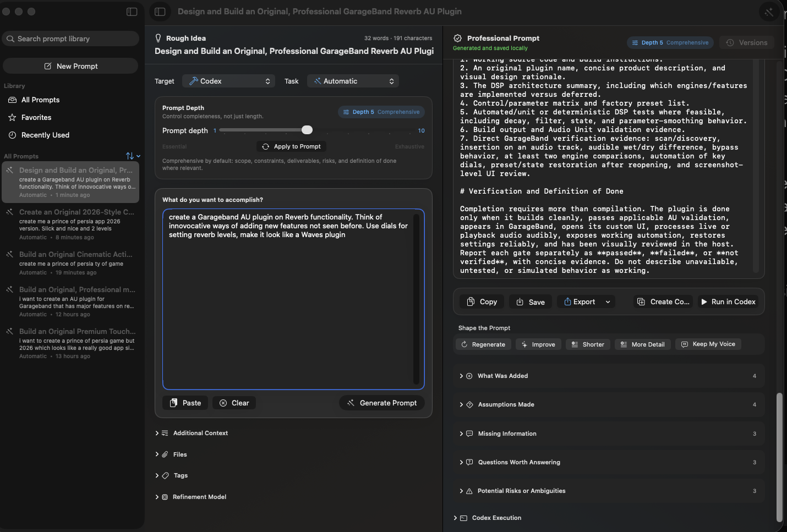Expand the Files section

[171, 455]
